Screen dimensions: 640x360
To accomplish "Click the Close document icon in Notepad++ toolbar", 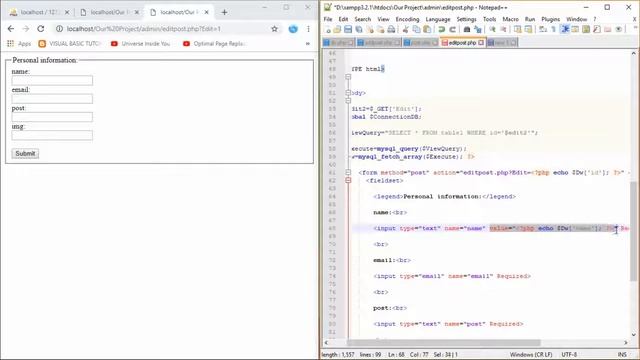I will (x=370, y=29).
